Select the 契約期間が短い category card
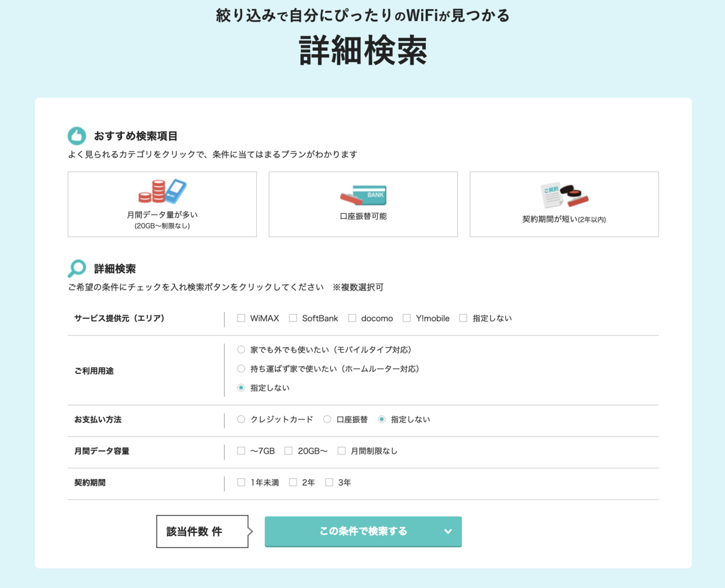 (564, 204)
